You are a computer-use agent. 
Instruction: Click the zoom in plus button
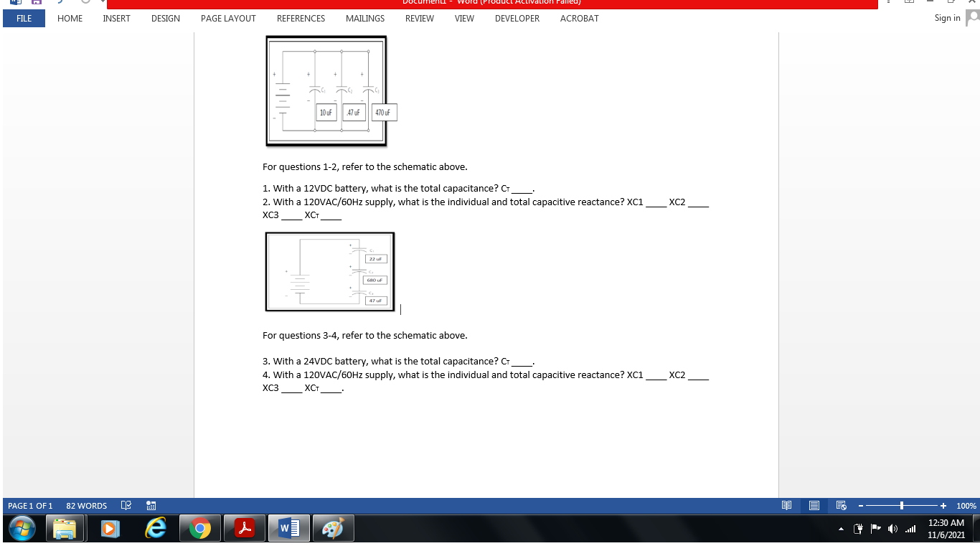(x=943, y=506)
